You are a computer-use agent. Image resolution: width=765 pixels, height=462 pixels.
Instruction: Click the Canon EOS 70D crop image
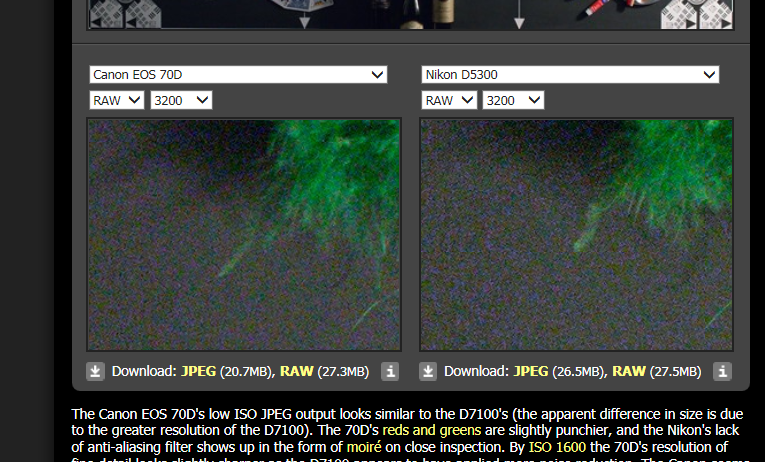point(244,235)
